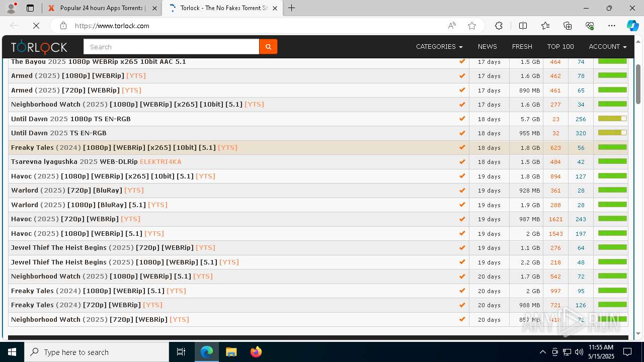This screenshot has height=362, width=644.
Task: Open Warlord (2025) [1080p] [BluRay] [5.1] torrent
Action: pyautogui.click(x=89, y=205)
